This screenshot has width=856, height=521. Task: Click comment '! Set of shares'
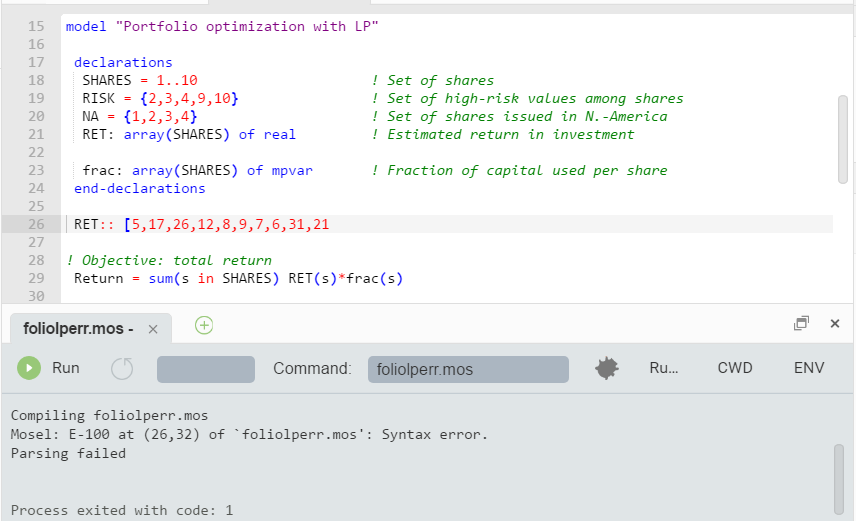pos(433,80)
